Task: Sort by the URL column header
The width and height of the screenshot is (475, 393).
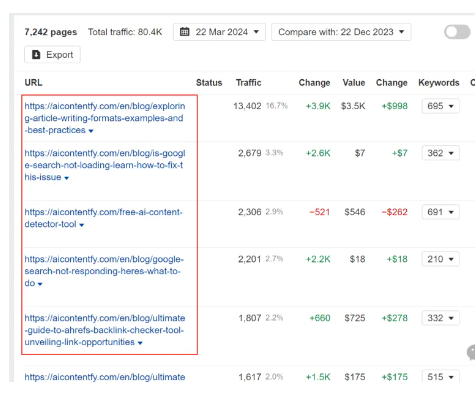Action: [x=33, y=83]
